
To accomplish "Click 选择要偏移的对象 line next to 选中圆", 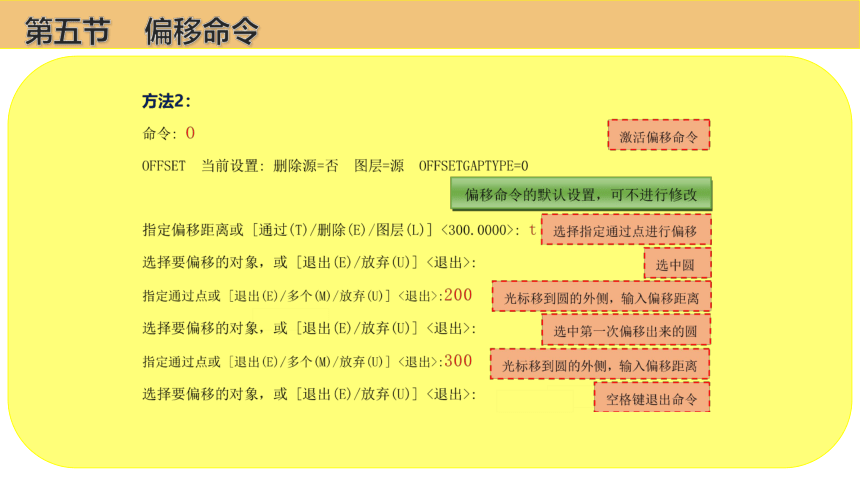I will click(x=309, y=262).
